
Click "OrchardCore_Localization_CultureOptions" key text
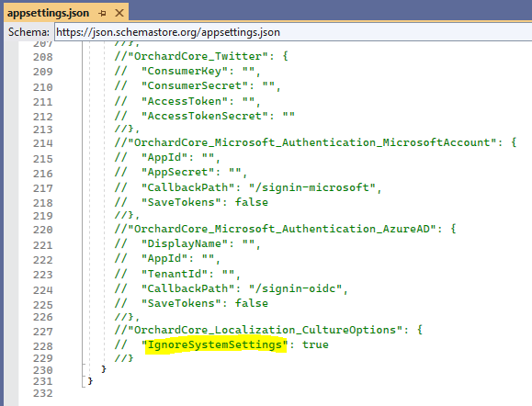coord(266,330)
